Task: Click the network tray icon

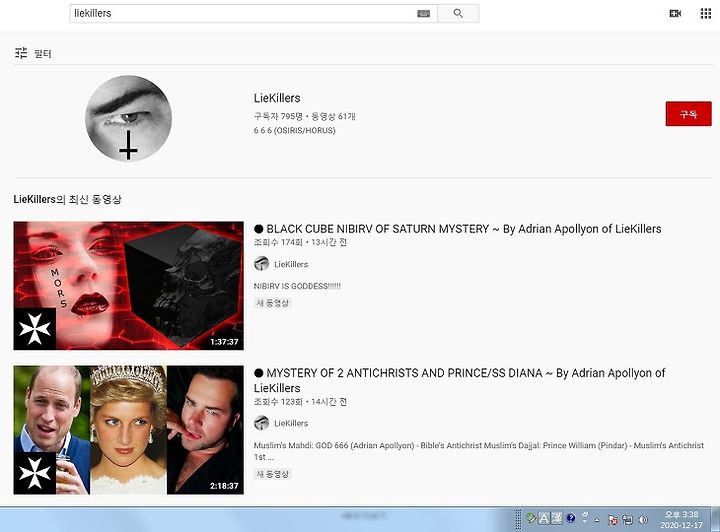Action: point(627,519)
